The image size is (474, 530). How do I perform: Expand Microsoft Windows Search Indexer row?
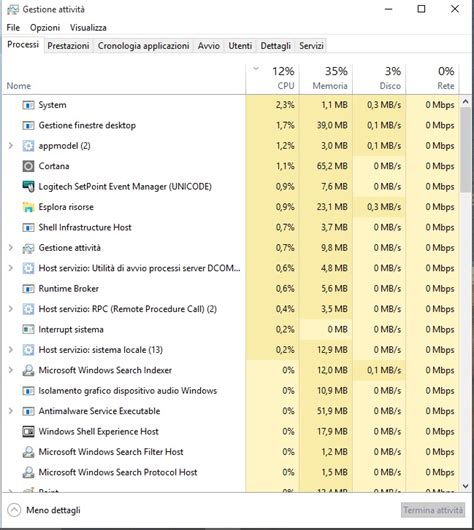[10, 370]
